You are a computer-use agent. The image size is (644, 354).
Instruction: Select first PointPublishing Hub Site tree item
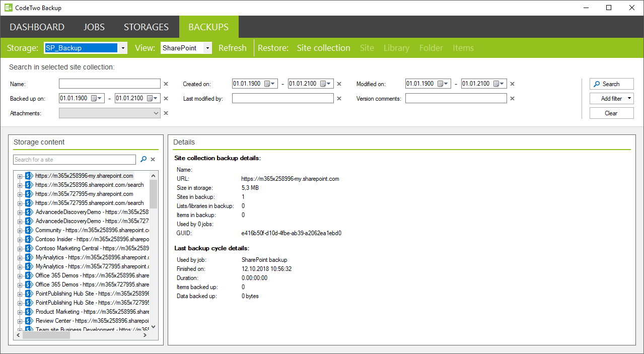click(92, 294)
